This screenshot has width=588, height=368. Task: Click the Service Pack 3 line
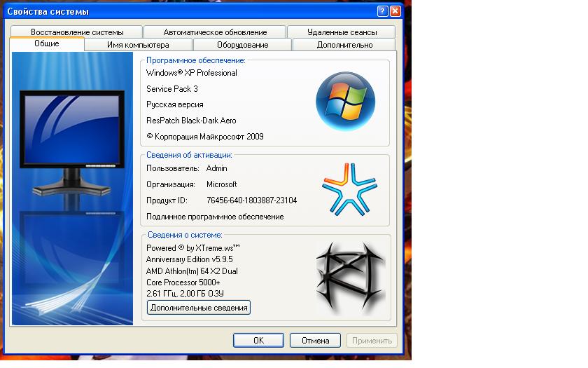(171, 89)
